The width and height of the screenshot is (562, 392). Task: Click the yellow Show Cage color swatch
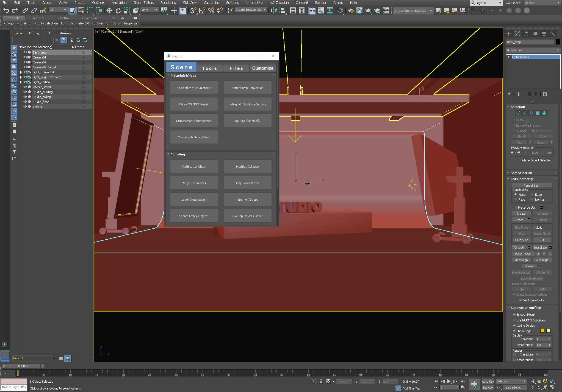[548, 331]
